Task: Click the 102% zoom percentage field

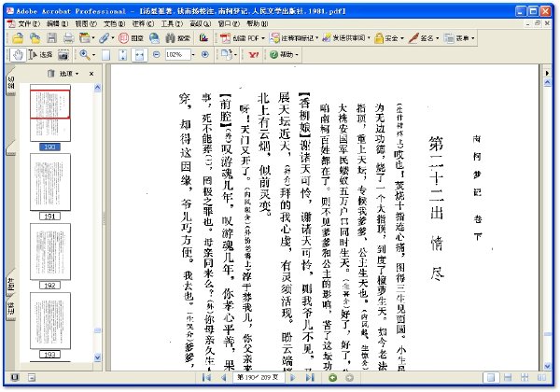Action: click(x=177, y=55)
